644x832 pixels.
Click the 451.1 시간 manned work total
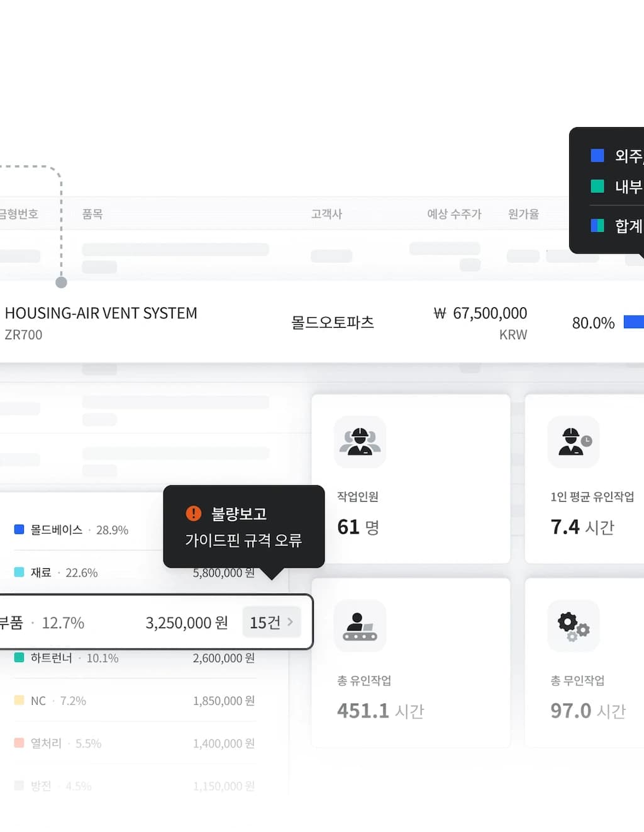pyautogui.click(x=380, y=711)
